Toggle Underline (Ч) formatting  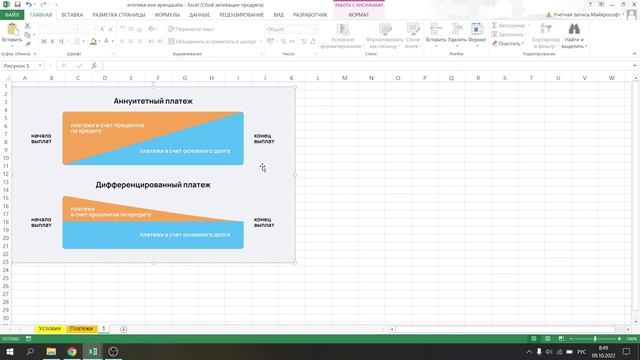tap(61, 41)
